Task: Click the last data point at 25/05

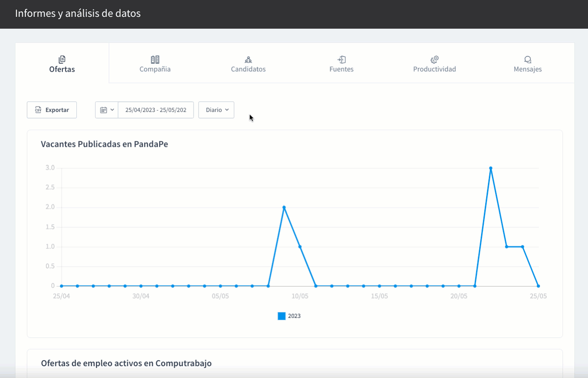Action: [538, 286]
